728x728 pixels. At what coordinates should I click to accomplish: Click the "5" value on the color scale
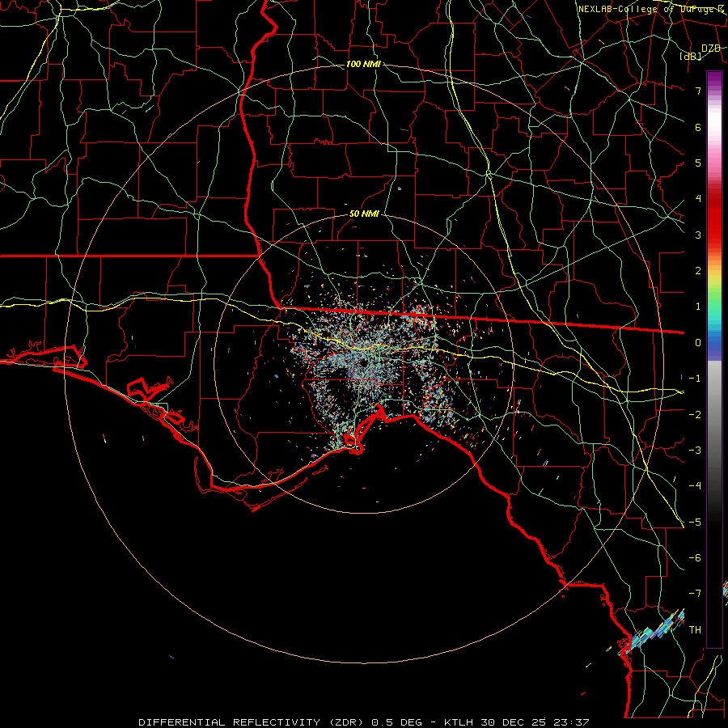[698, 163]
